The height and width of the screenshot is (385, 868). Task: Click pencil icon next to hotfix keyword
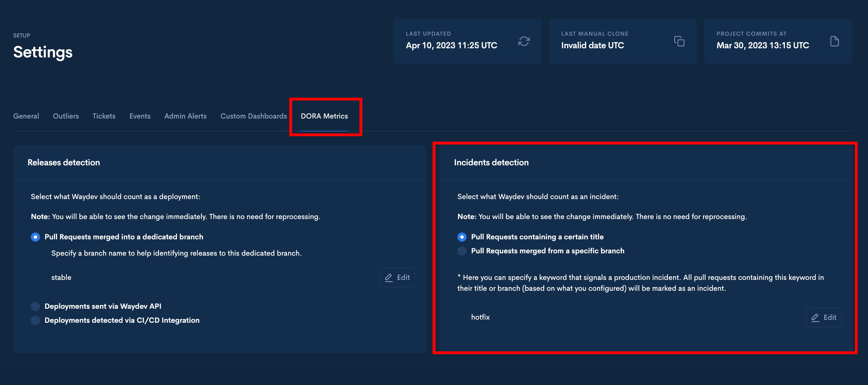pos(815,318)
